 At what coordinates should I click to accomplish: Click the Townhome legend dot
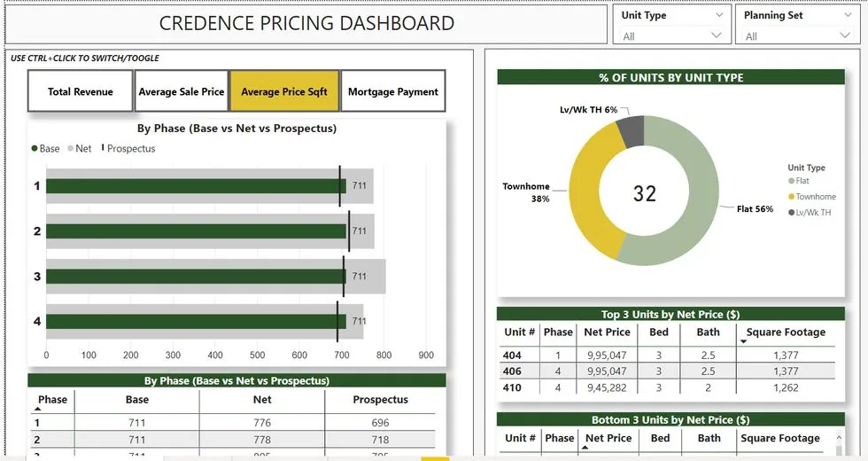point(792,197)
